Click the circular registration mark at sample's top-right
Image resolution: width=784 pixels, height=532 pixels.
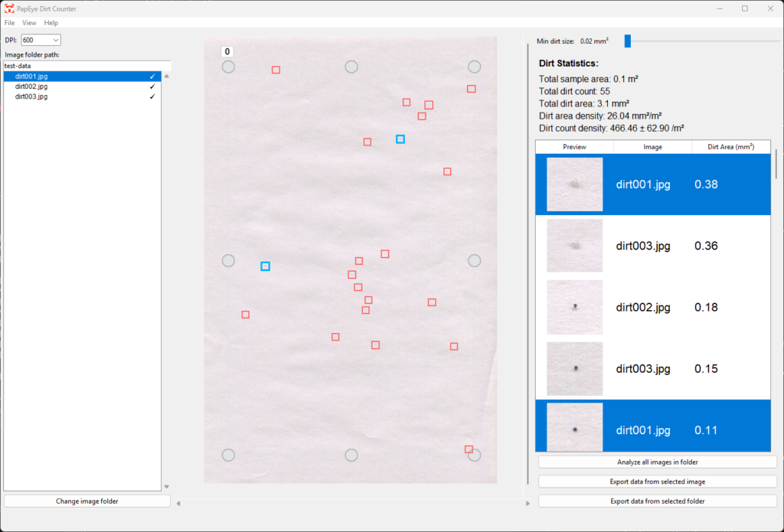point(474,67)
